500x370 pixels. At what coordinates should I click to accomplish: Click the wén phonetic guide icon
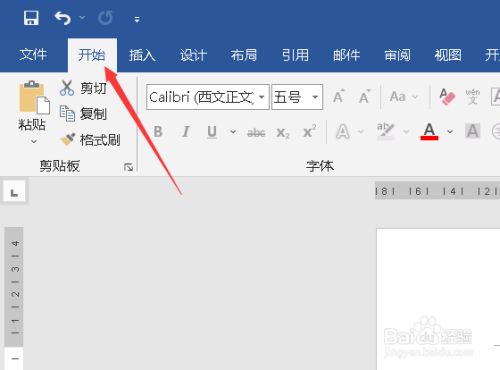[472, 96]
